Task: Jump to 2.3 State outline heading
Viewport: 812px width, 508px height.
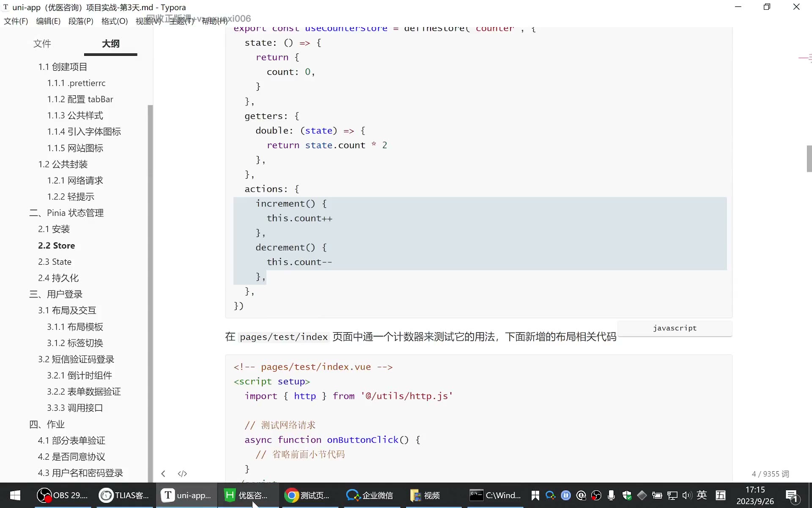Action: tap(55, 262)
